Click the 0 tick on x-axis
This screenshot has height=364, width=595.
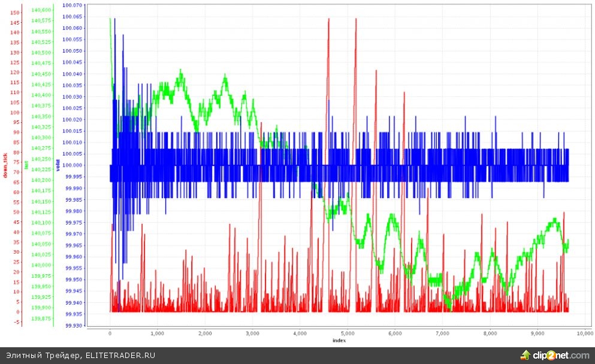(110, 333)
